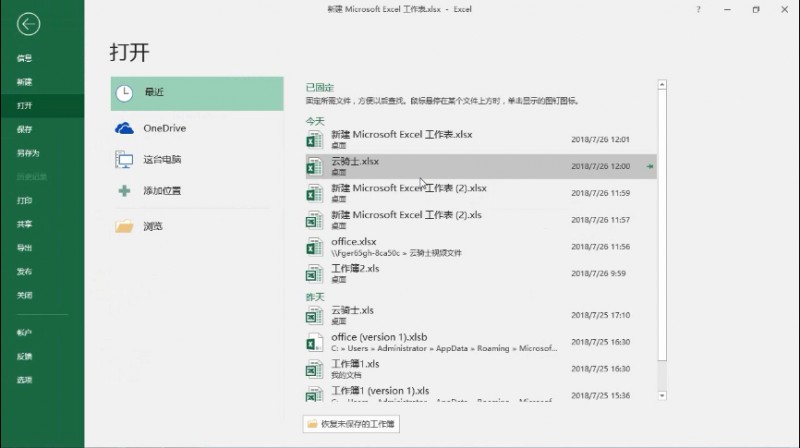Click the office (version 1).xlsb file icon
Screen dimensions: 800x448
click(x=314, y=342)
